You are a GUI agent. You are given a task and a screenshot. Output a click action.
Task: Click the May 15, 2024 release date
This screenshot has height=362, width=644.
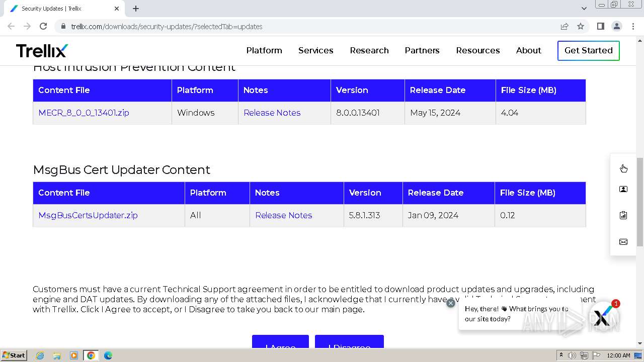click(435, 113)
